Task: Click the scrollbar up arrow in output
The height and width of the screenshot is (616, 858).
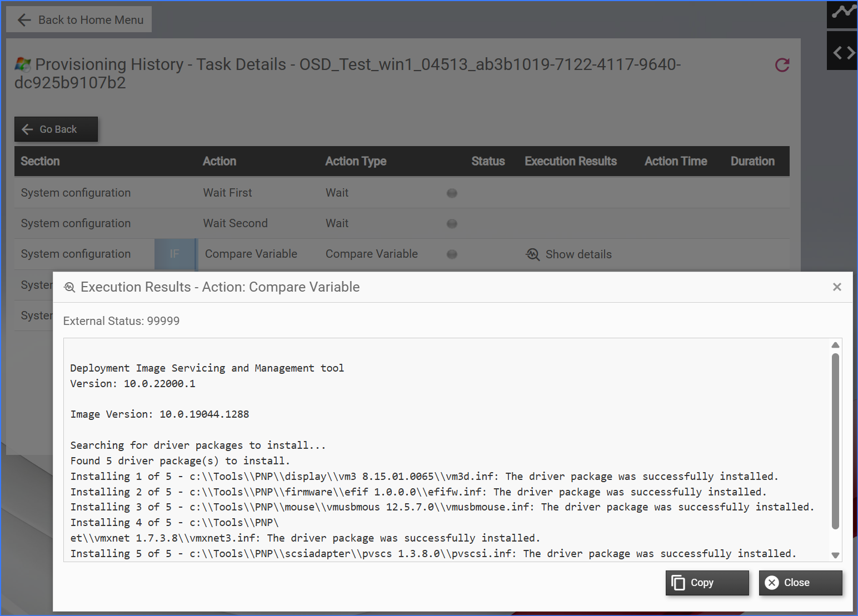Action: tap(835, 345)
